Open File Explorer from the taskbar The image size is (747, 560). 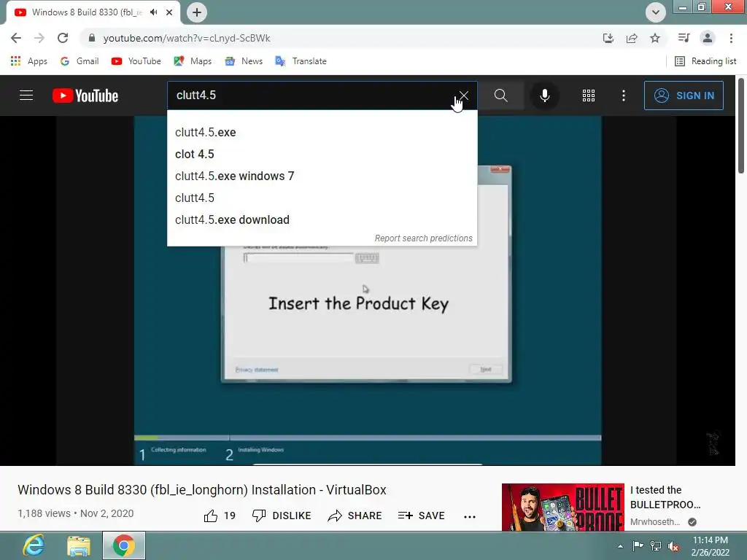[x=79, y=545]
